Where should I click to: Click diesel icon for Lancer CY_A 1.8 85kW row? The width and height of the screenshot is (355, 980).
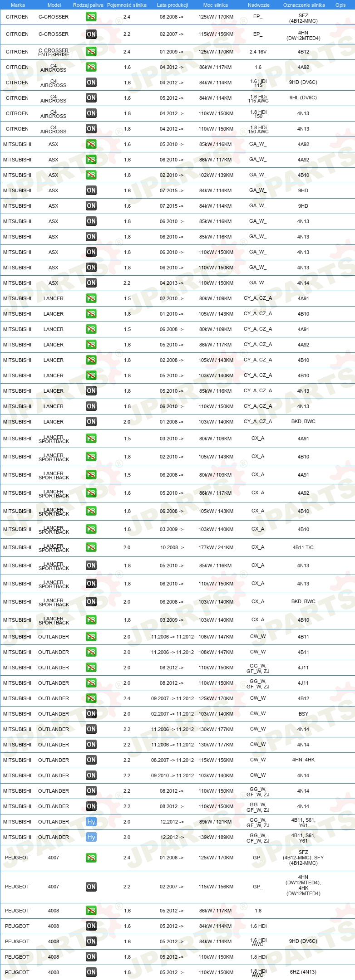pyautogui.click(x=91, y=391)
